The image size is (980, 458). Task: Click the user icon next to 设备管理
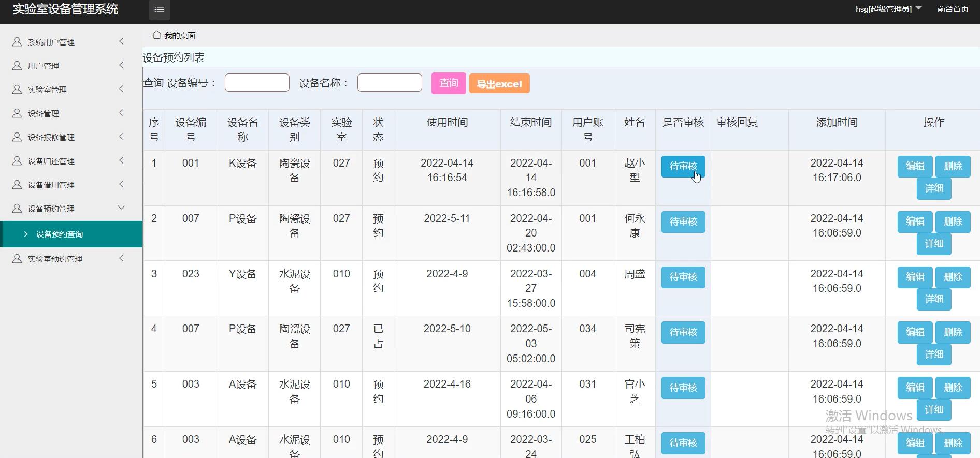pos(17,113)
